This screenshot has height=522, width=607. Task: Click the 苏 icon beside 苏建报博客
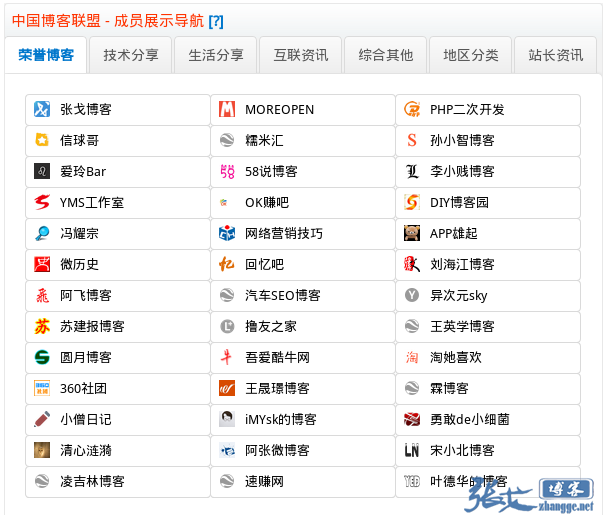(42, 326)
